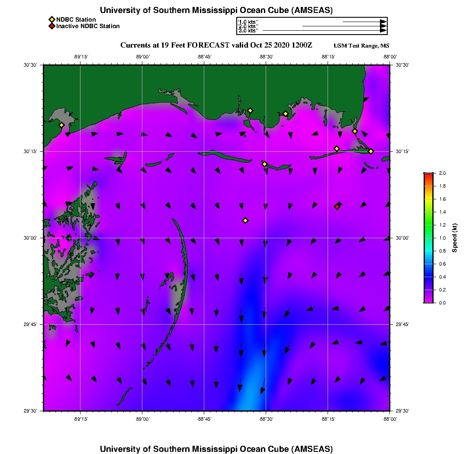Click the bottom Ocean Cube (AMSEAS) title
Image resolution: width=476 pixels, height=454 pixels.
point(216,449)
